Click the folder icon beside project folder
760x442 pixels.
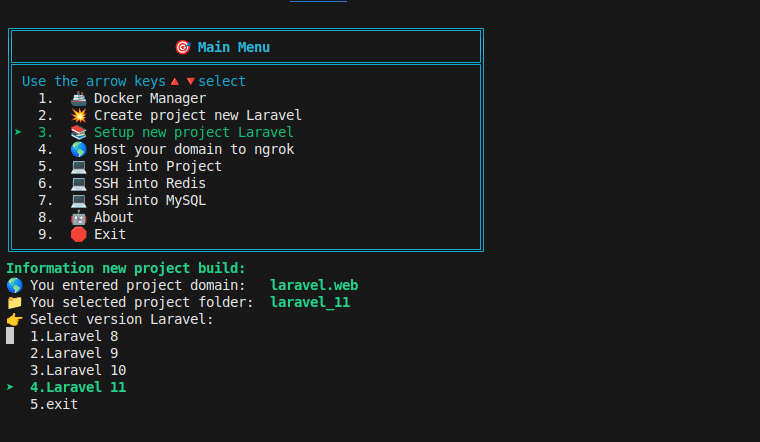pyautogui.click(x=14, y=302)
